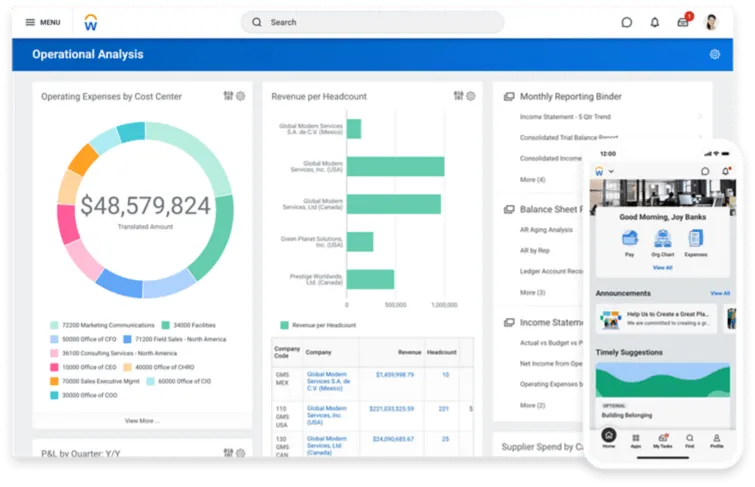The width and height of the screenshot is (755, 487).
Task: Open dashboard settings gear on blue banner
Action: pos(715,54)
